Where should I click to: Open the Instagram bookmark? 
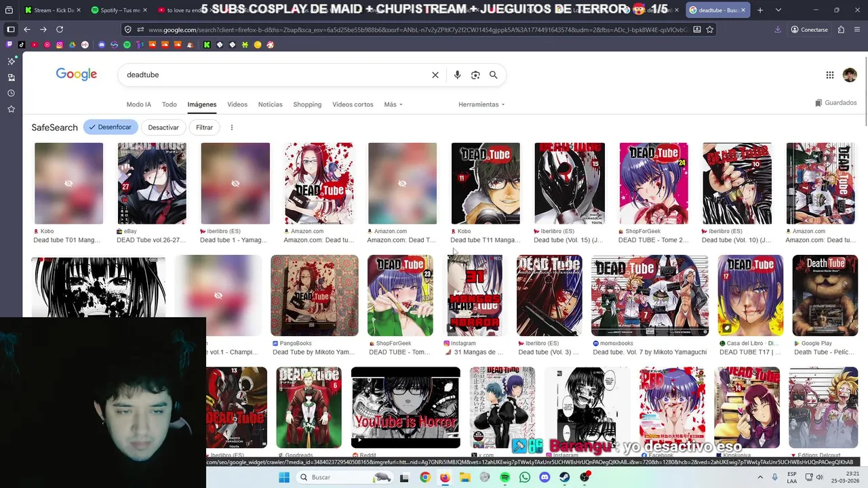(60, 45)
